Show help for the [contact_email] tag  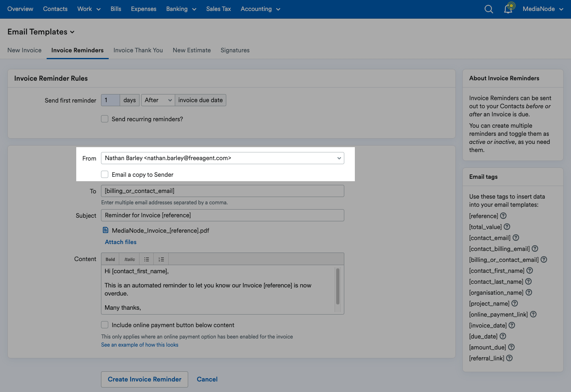click(x=516, y=238)
